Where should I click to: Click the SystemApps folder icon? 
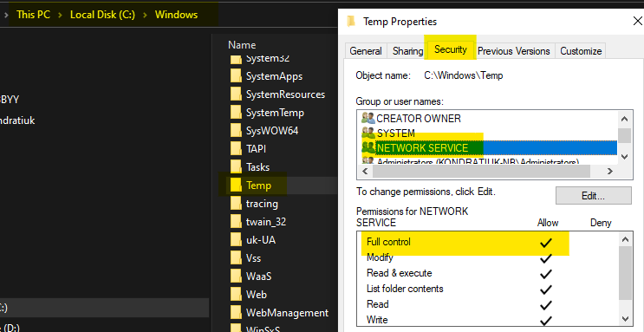point(236,76)
